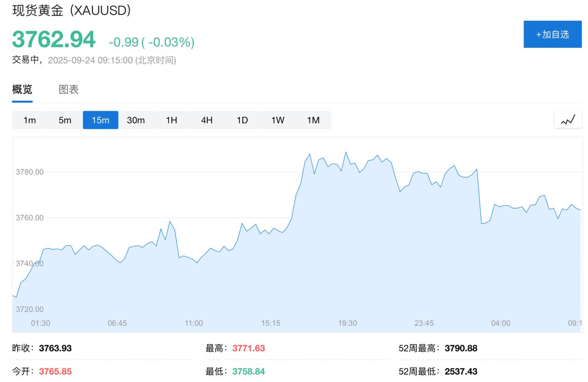The image size is (588, 382).
Task: Open the 概览 overview tab
Action: [x=22, y=89]
